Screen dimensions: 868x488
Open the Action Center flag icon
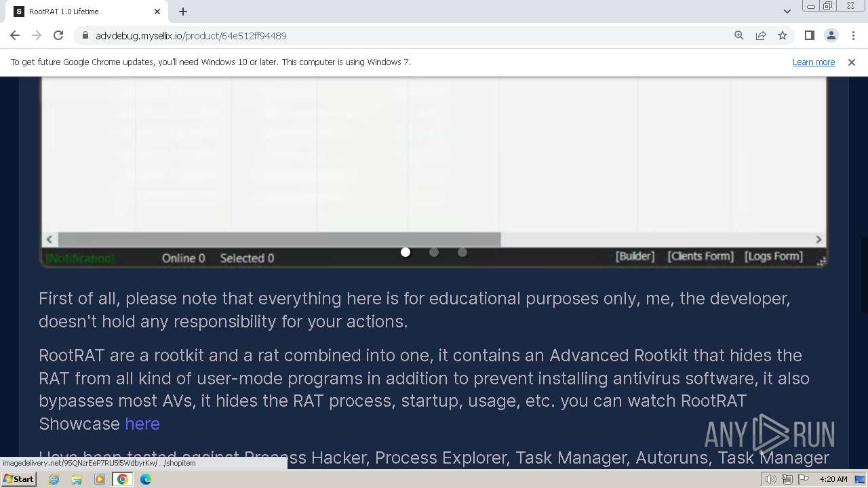tap(803, 479)
